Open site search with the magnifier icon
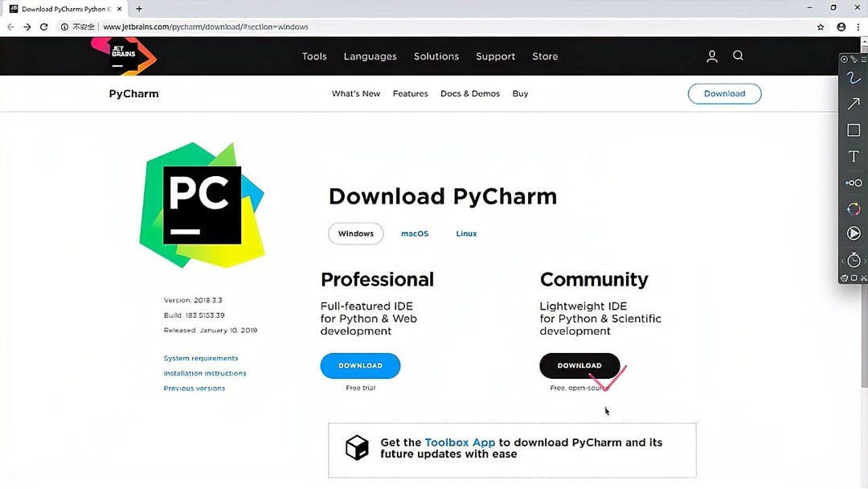Viewport: 868px width, 489px height. 738,56
